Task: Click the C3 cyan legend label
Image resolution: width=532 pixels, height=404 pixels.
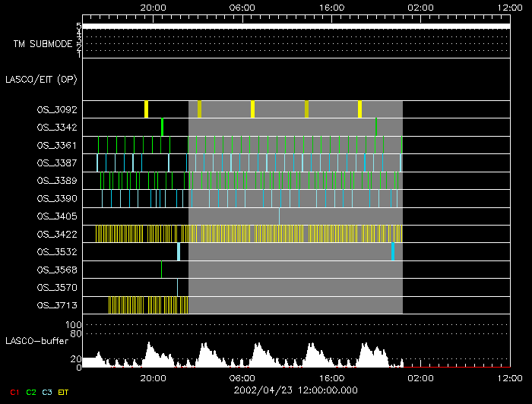Action: pyautogui.click(x=47, y=393)
